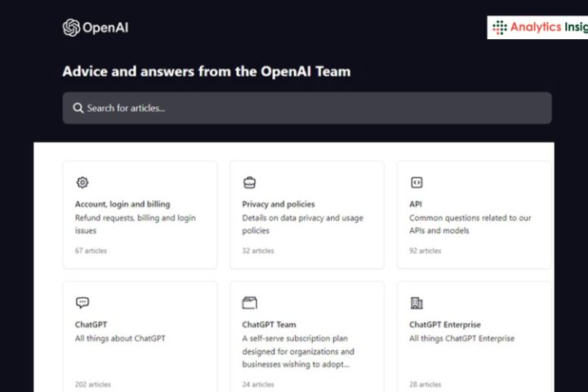Click the chat bubble ChatGPT icon
The height and width of the screenshot is (392, 588).
[x=82, y=303]
